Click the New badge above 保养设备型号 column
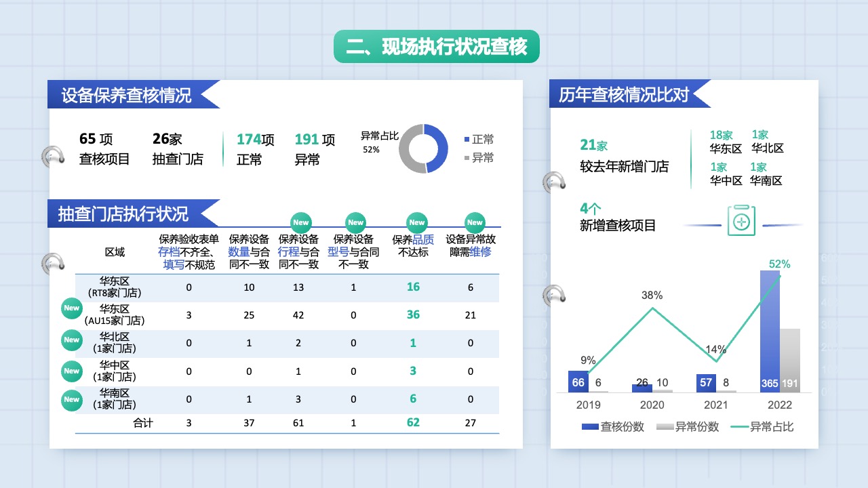The width and height of the screenshot is (868, 488). point(355,222)
